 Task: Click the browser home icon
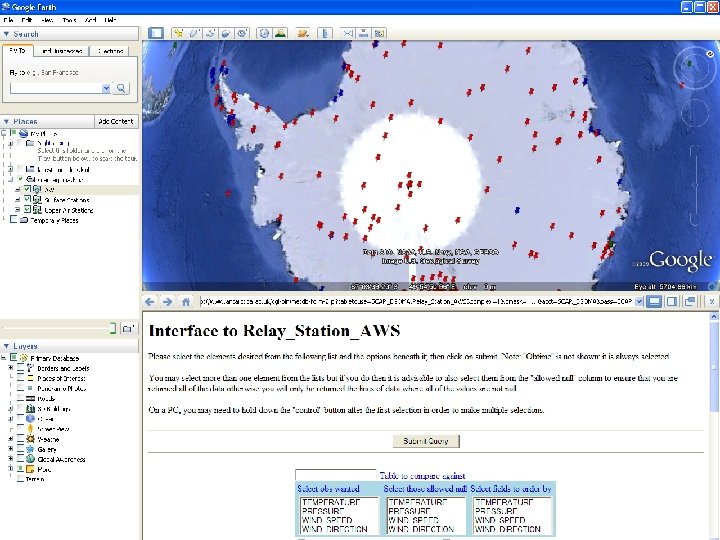point(186,302)
